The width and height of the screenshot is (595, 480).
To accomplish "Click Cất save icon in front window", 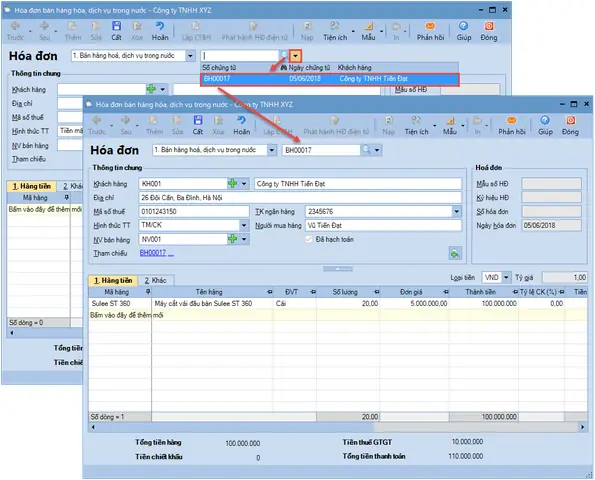I will pyautogui.click(x=198, y=121).
